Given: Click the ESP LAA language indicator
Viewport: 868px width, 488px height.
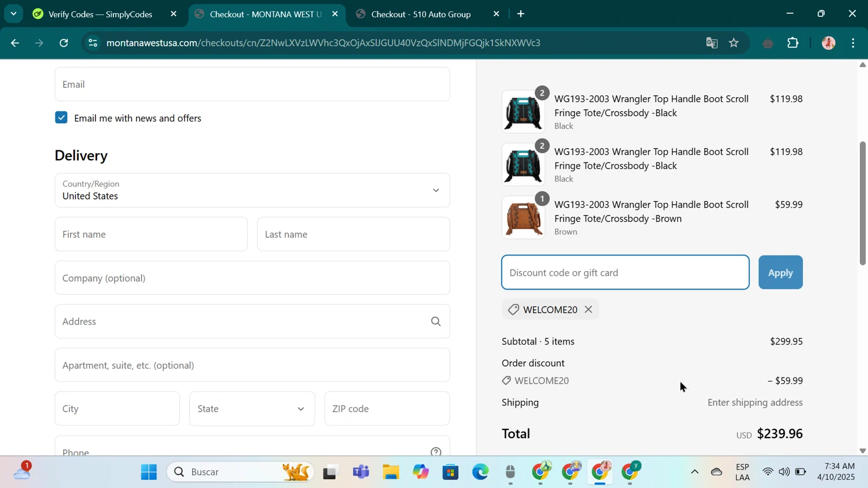Looking at the screenshot, I should click(742, 472).
